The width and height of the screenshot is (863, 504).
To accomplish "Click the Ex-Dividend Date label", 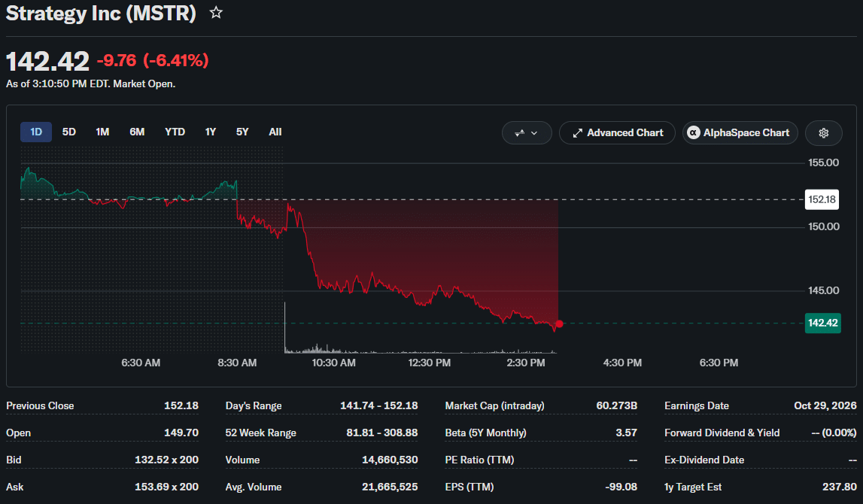I will pyautogui.click(x=704, y=460).
